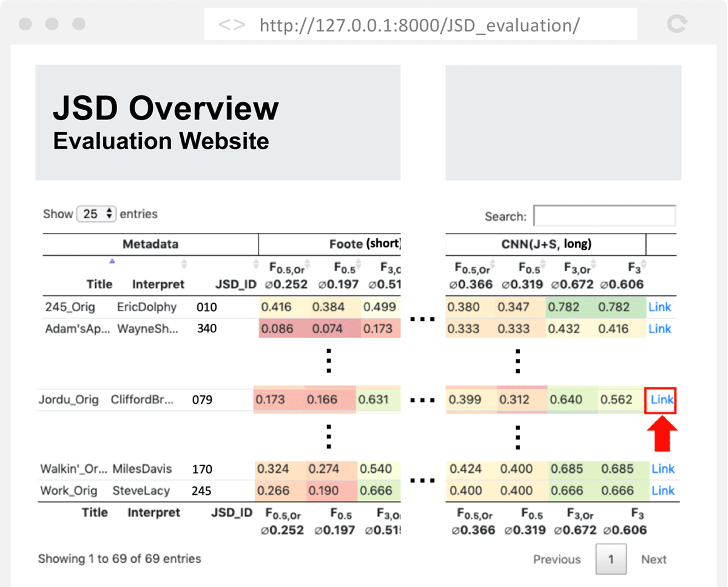The width and height of the screenshot is (728, 587).
Task: Go to the Previous page
Action: point(556,560)
